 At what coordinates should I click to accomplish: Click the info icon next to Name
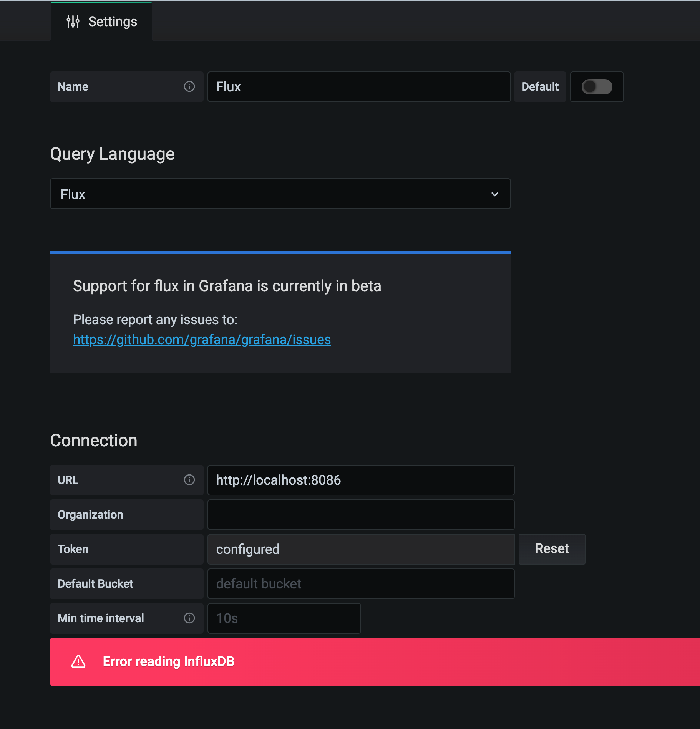coord(189,87)
